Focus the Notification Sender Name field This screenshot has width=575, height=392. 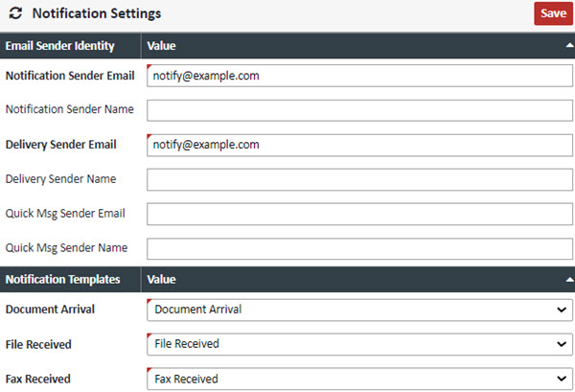pos(359,109)
